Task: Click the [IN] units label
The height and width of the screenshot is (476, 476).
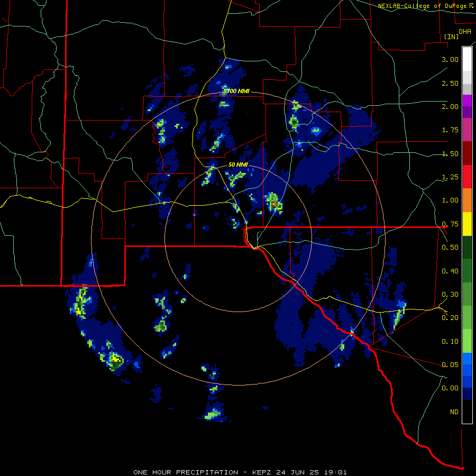Action: pyautogui.click(x=451, y=36)
